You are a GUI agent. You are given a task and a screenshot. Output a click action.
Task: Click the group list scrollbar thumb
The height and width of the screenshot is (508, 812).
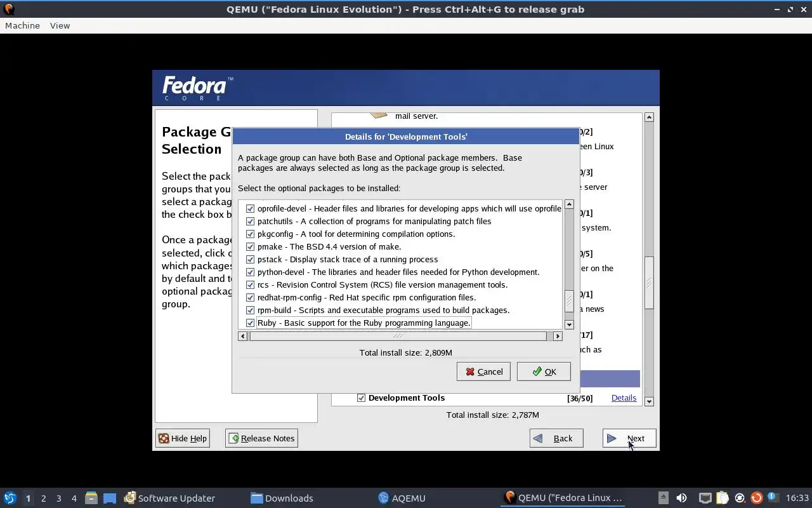point(649,283)
